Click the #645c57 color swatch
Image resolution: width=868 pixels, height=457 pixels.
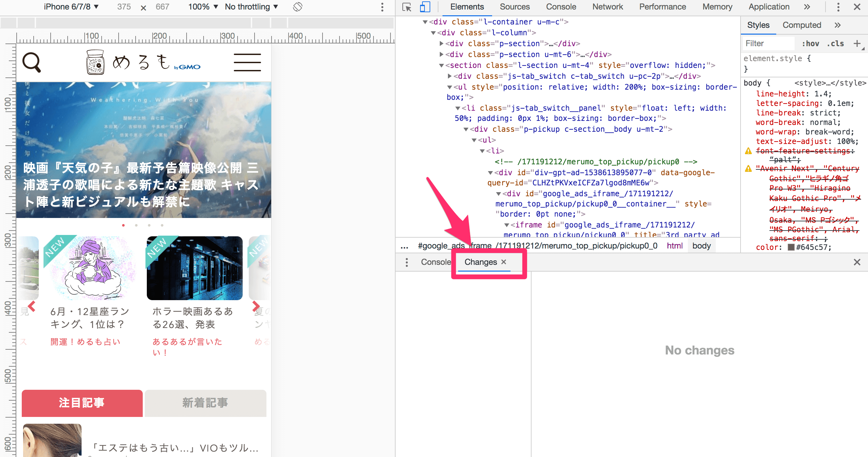click(791, 247)
